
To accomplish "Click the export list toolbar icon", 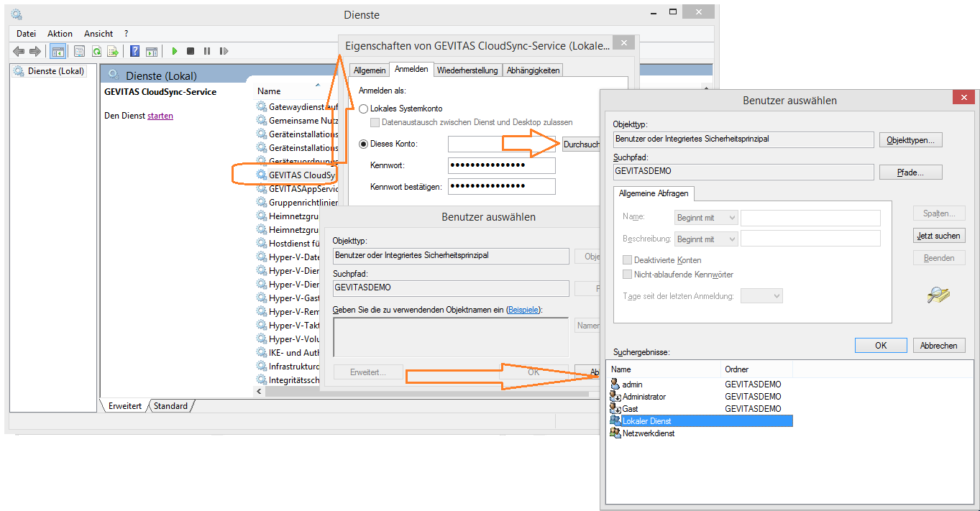I will (113, 51).
